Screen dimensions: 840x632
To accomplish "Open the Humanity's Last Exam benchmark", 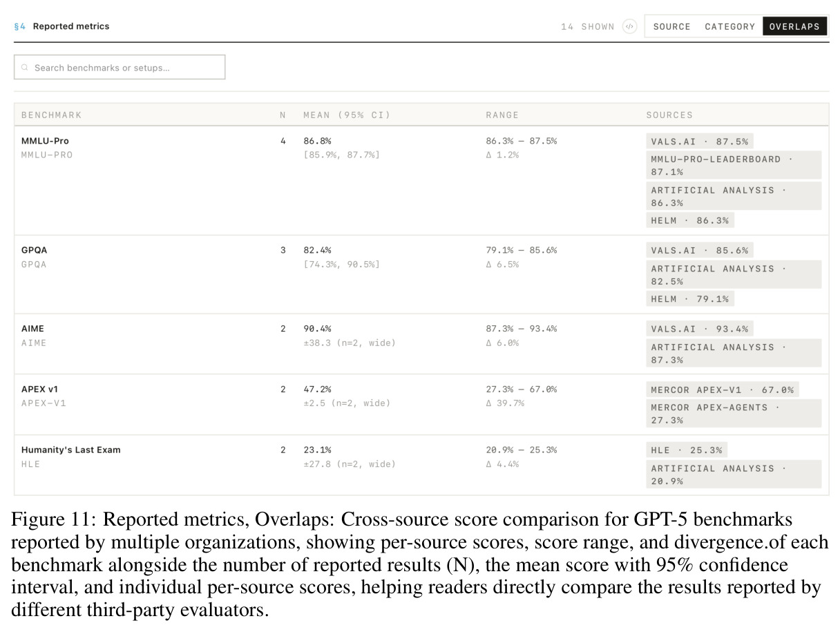I will (x=71, y=450).
